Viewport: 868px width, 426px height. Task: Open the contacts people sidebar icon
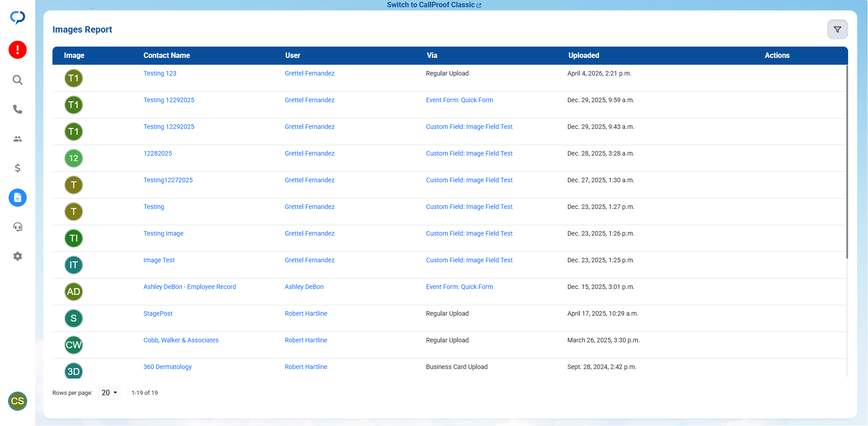(x=18, y=139)
